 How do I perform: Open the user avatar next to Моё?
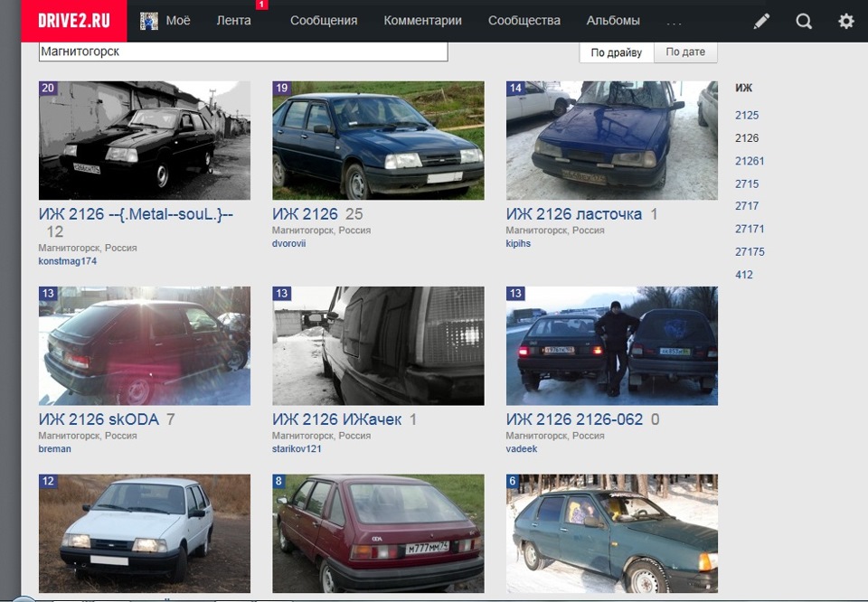click(x=149, y=21)
